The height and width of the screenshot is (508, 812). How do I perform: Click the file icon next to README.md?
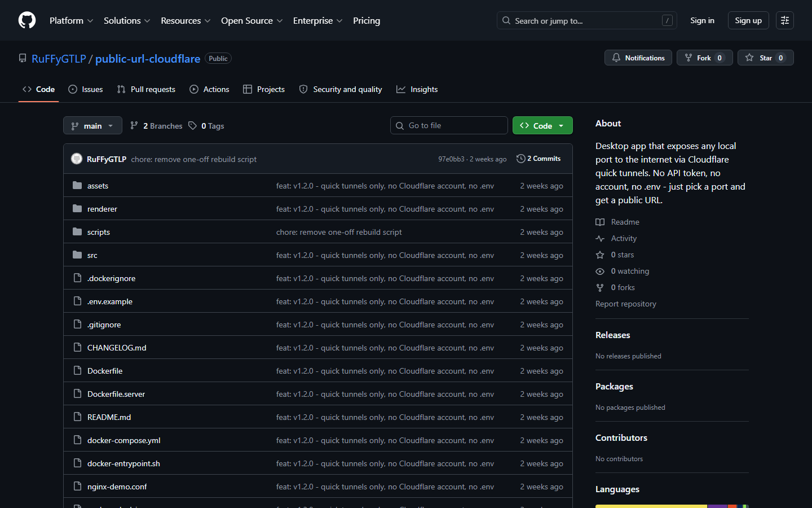click(77, 417)
